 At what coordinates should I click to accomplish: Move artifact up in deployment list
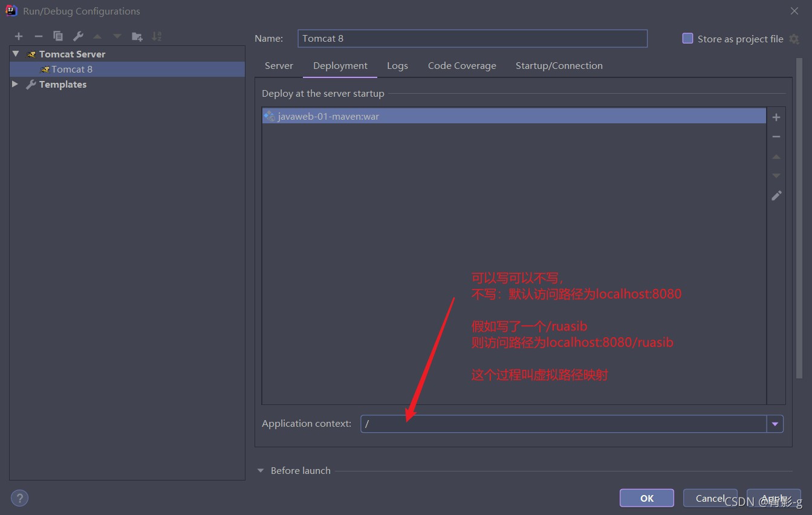(776, 157)
